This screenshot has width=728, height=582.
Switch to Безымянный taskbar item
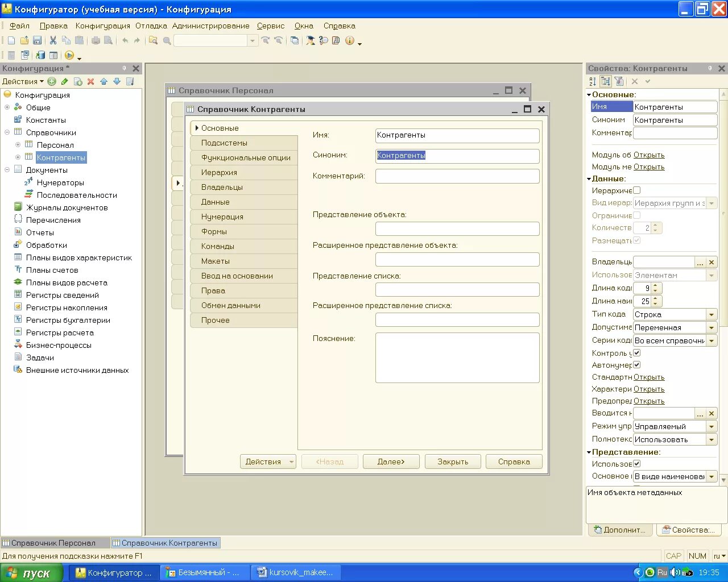(x=204, y=573)
